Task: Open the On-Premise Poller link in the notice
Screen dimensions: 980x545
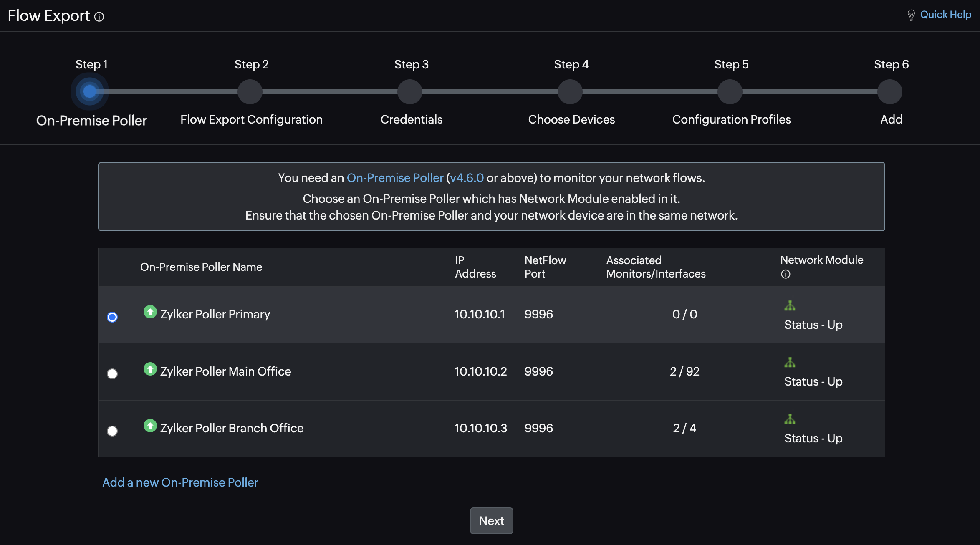Action: (x=395, y=178)
